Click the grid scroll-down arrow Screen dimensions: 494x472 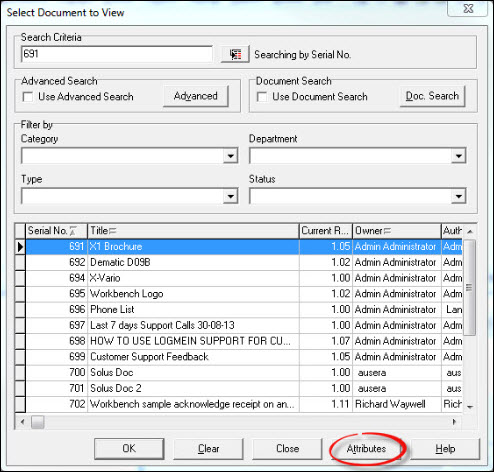pos(470,407)
